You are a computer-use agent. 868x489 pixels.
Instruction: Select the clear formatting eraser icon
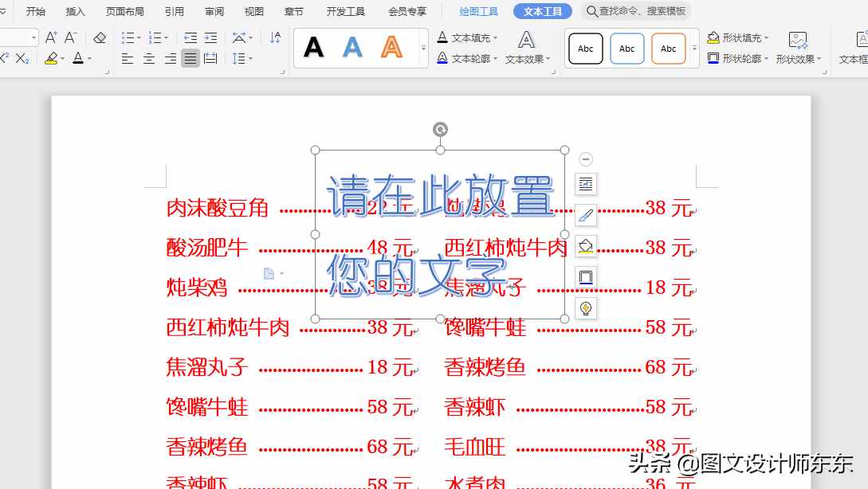coord(100,37)
